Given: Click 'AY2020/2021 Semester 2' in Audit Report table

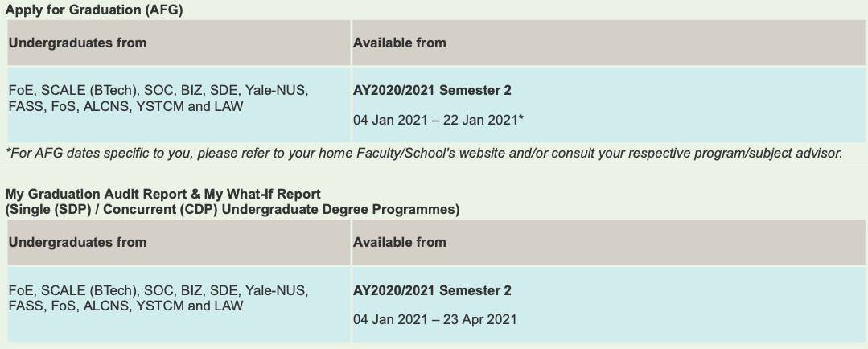Looking at the screenshot, I should coord(432,290).
